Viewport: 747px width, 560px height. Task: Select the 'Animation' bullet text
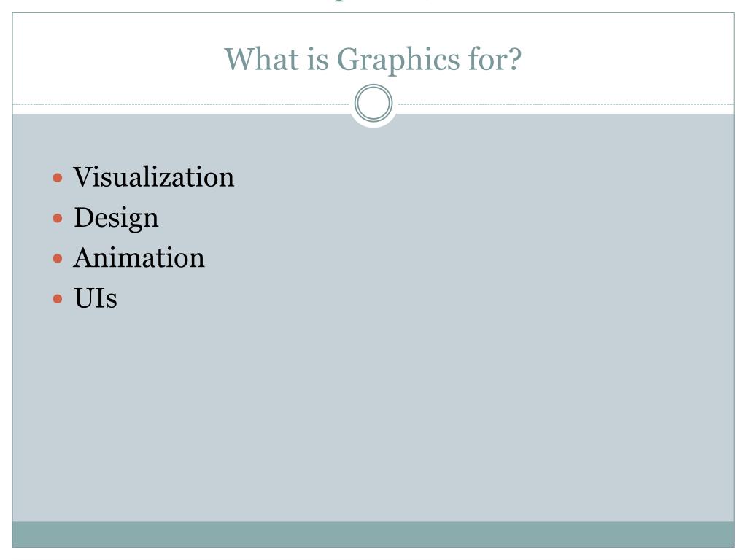click(139, 257)
